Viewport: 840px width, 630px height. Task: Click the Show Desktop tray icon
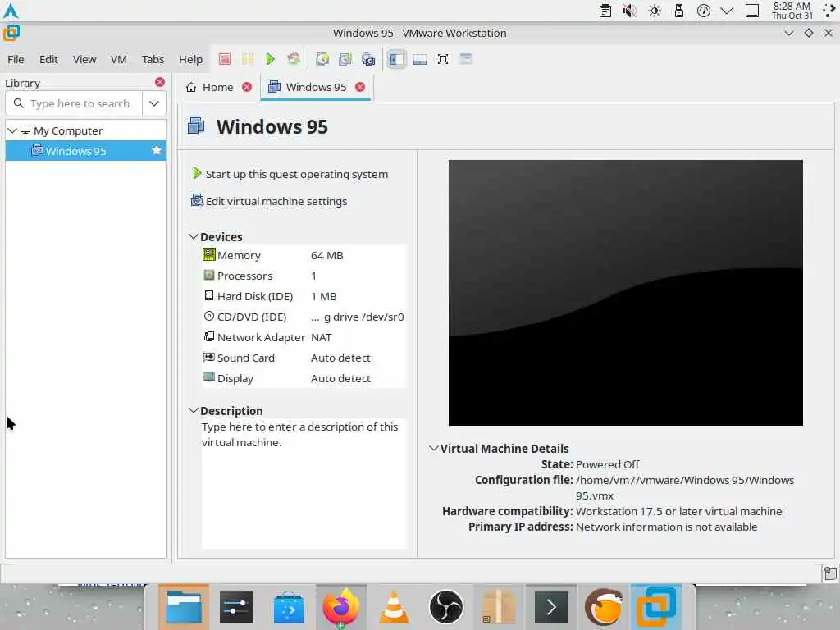coord(752,11)
